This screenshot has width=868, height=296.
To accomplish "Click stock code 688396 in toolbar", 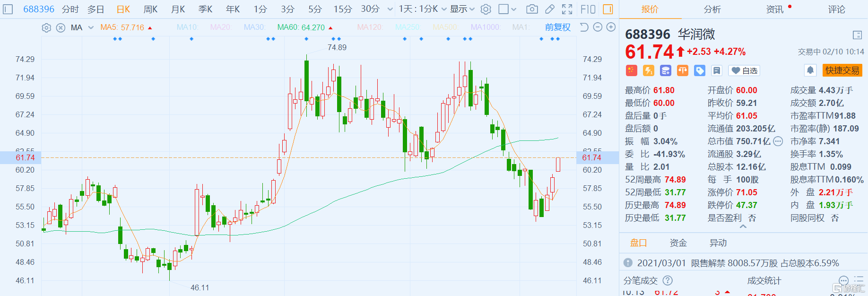I will pyautogui.click(x=39, y=9).
